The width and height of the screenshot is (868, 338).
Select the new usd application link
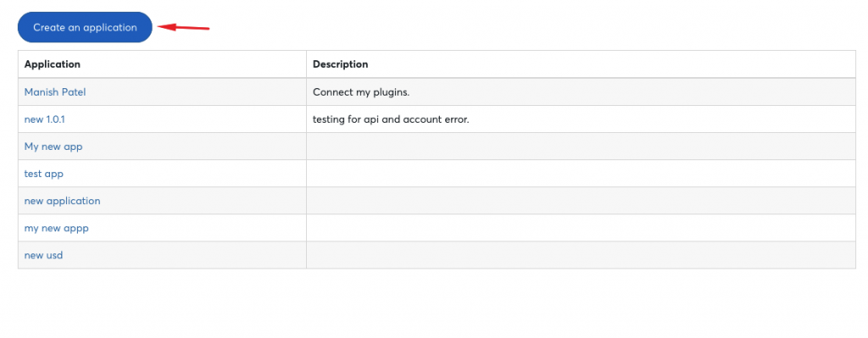tap(43, 255)
